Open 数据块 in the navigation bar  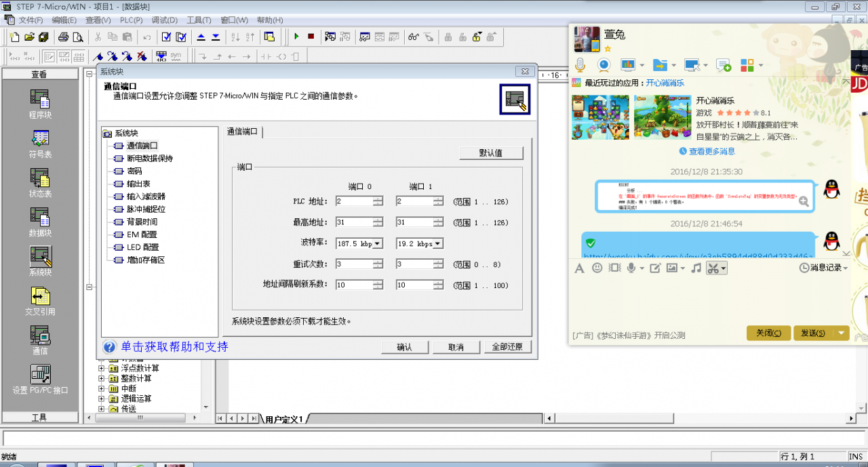(40, 222)
